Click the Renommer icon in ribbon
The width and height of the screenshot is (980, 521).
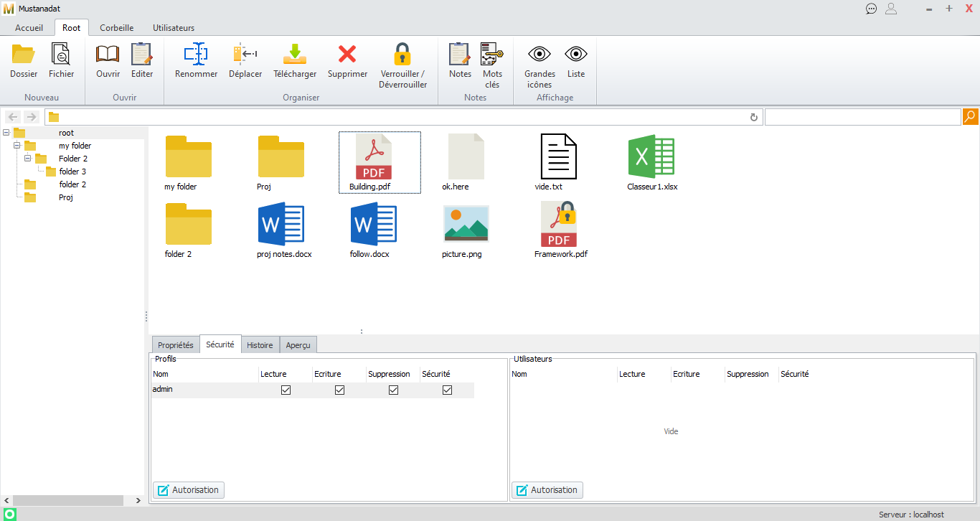[196, 55]
